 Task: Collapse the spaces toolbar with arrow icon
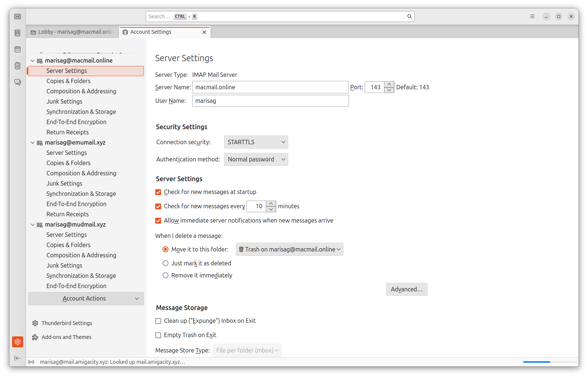click(18, 358)
